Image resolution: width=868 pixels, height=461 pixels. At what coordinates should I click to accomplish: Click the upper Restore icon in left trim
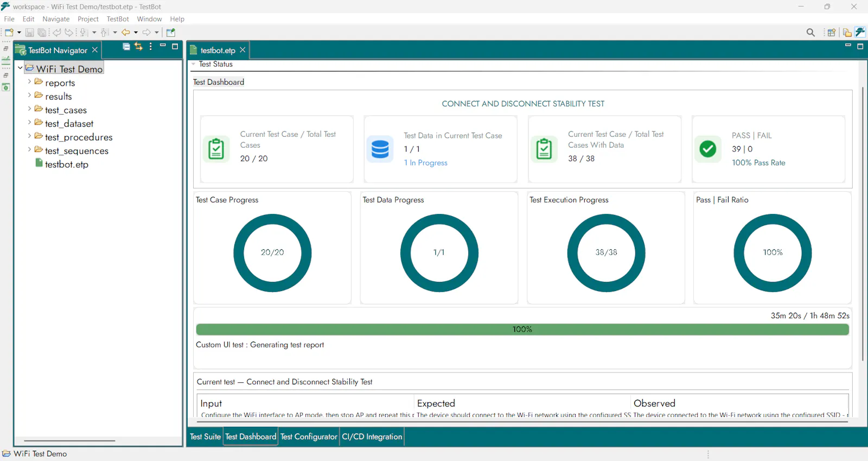[6, 49]
